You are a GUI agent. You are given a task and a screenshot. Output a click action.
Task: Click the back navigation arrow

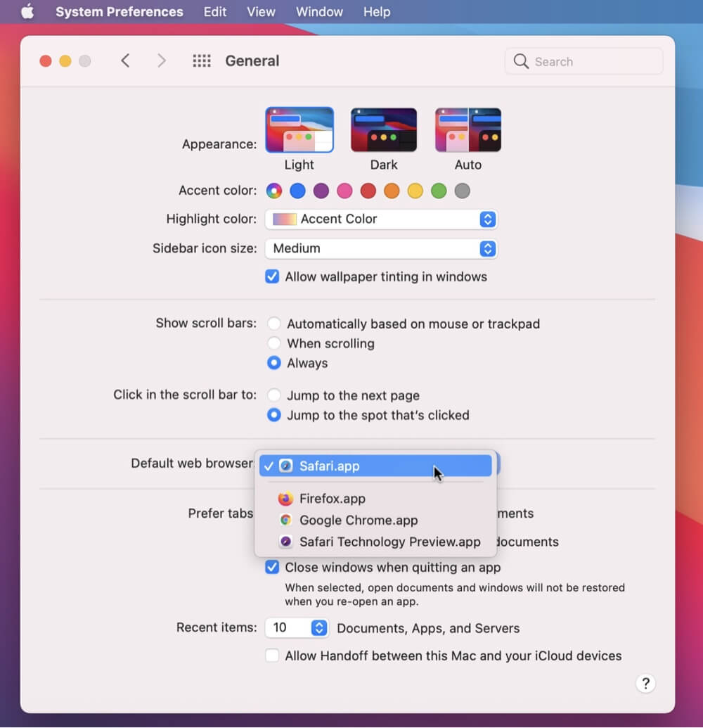click(x=125, y=61)
